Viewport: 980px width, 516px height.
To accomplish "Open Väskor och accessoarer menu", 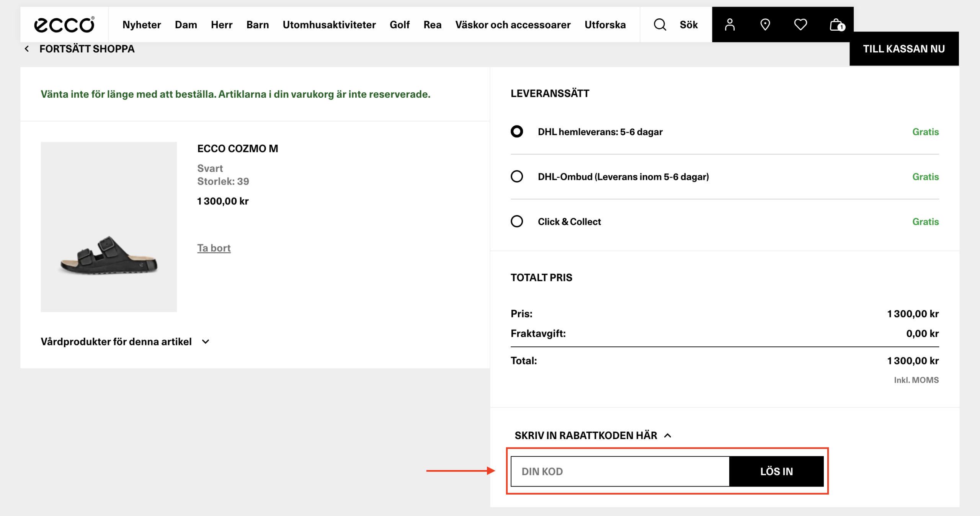I will click(513, 24).
